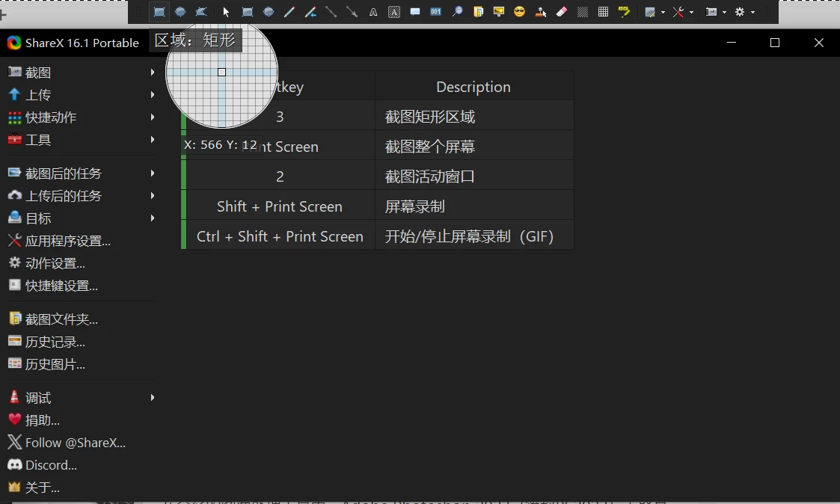Insert image from file tool
Screen dimensions: 840x504
(479, 12)
